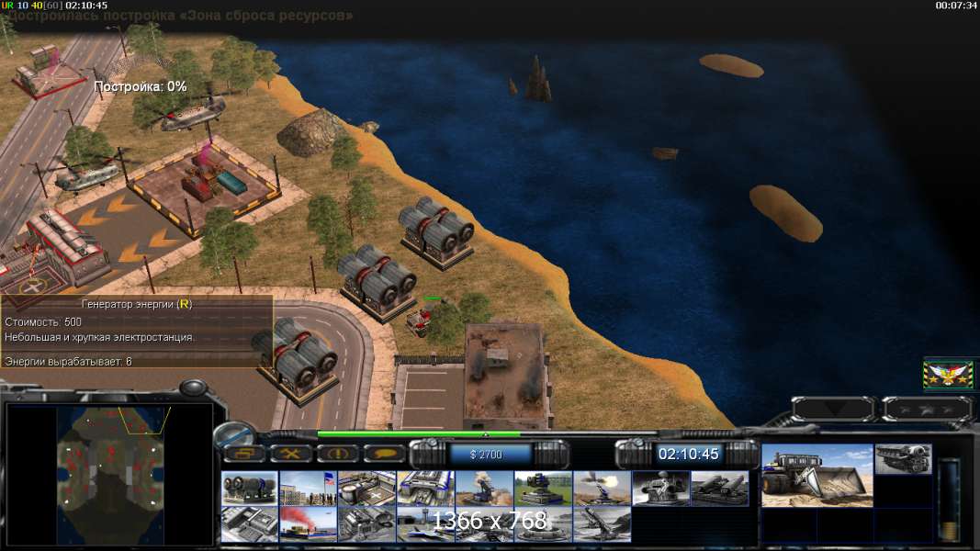
Task: Select the supply dock with cargo containers
Action: (x=207, y=185)
